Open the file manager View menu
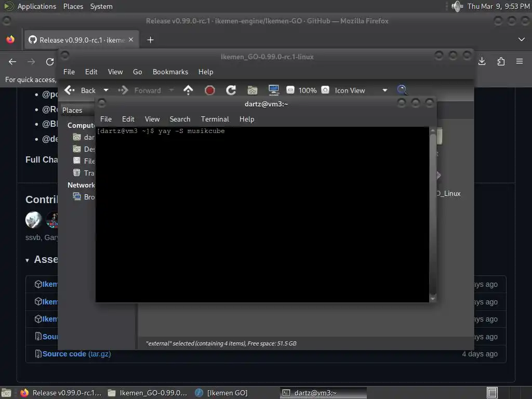Viewport: 532px width, 399px height. pyautogui.click(x=115, y=72)
